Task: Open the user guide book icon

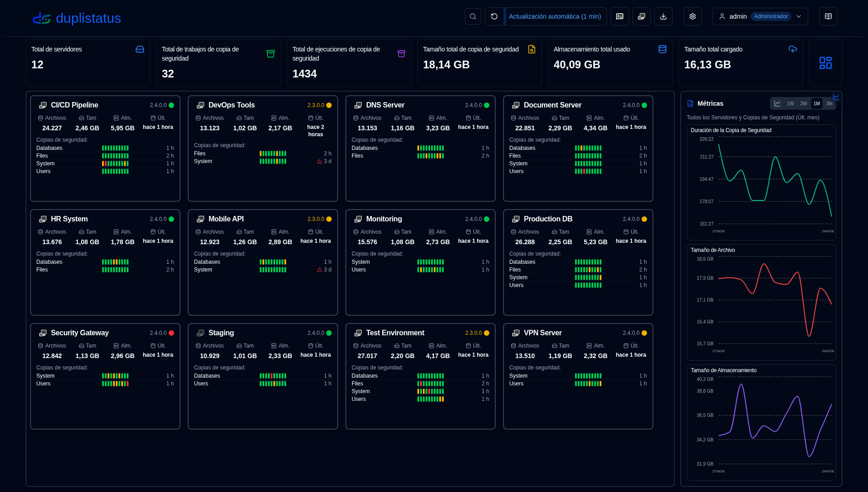Action: point(828,16)
